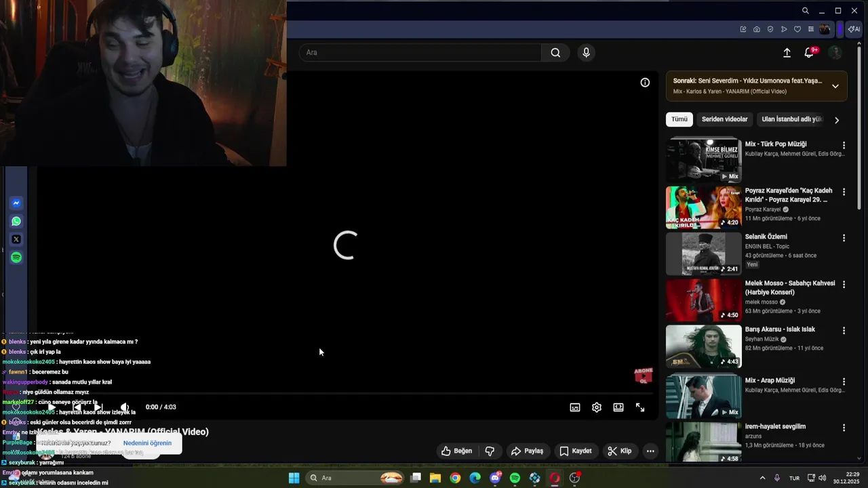
Task: Click browser send/flow arrow icon
Action: [x=784, y=29]
